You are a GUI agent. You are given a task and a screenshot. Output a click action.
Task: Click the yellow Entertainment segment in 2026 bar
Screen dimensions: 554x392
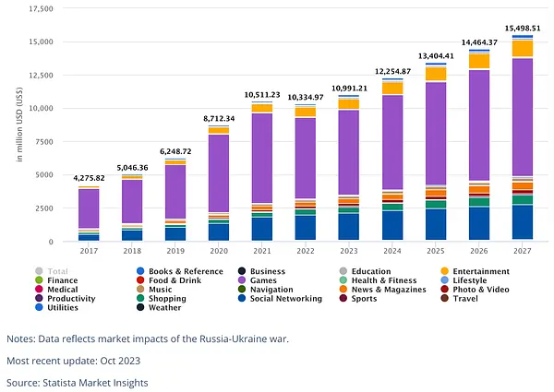coord(479,62)
